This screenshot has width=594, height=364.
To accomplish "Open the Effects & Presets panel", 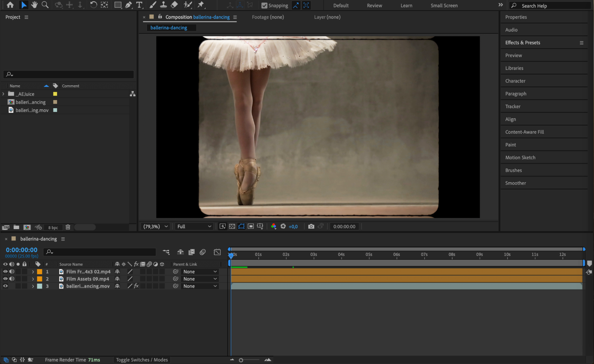I will pyautogui.click(x=522, y=42).
